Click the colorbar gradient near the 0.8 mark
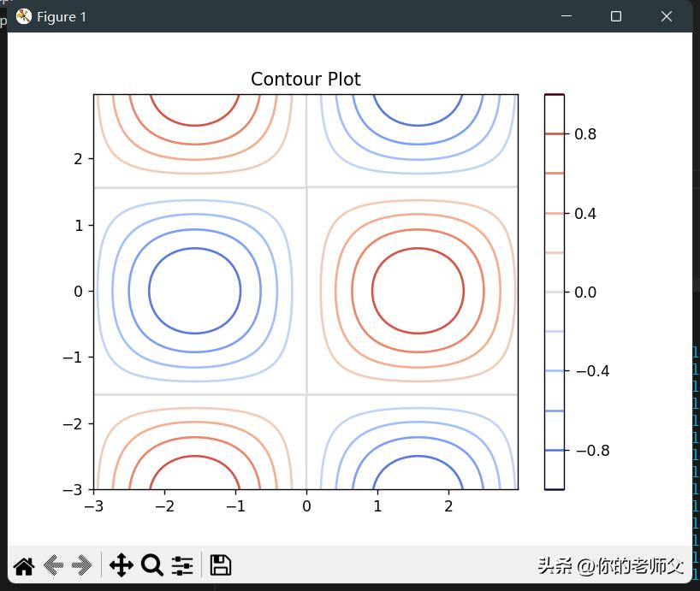 pos(555,134)
